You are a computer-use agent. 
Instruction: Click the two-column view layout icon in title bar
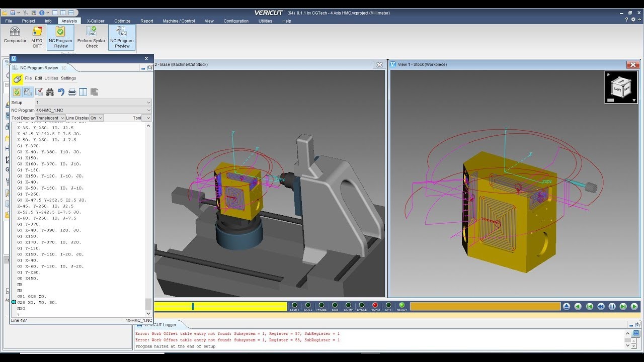(x=63, y=13)
